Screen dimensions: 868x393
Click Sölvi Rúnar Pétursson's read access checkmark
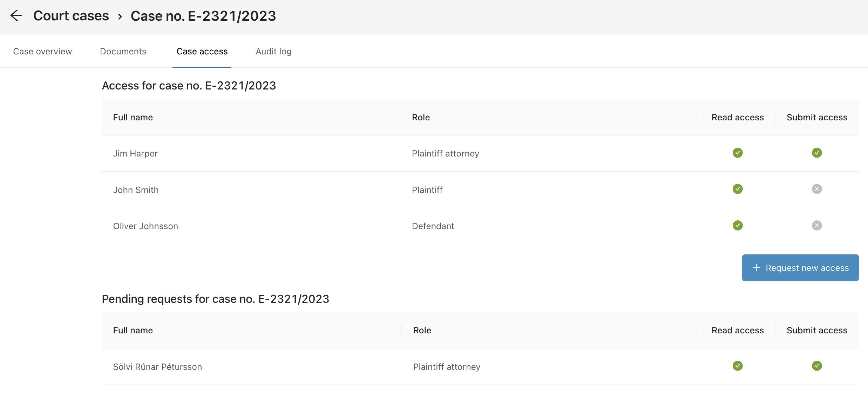(x=737, y=366)
